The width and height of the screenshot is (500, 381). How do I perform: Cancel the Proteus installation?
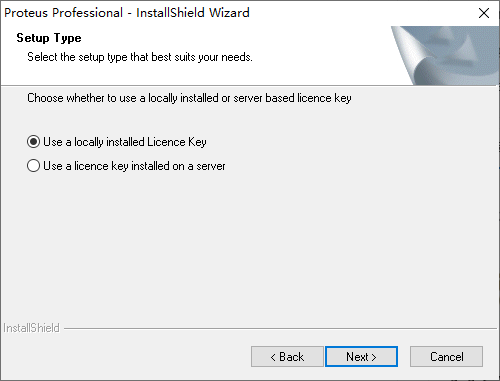point(446,357)
